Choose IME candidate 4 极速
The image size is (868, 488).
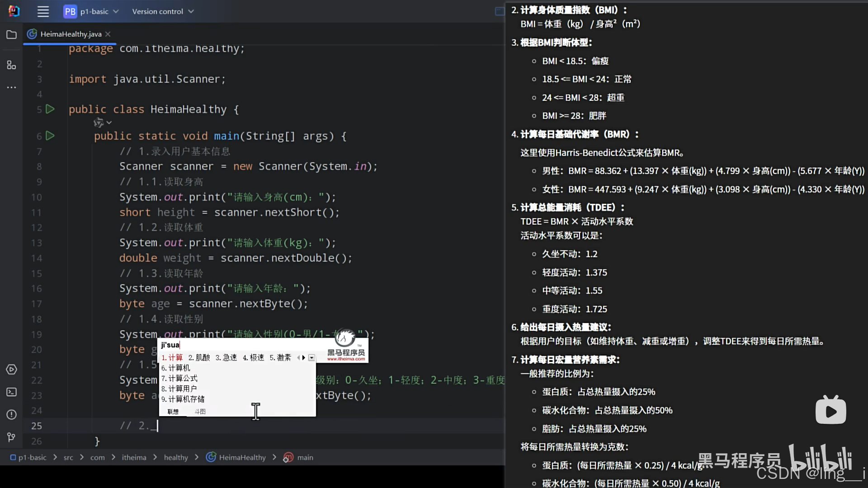point(253,357)
